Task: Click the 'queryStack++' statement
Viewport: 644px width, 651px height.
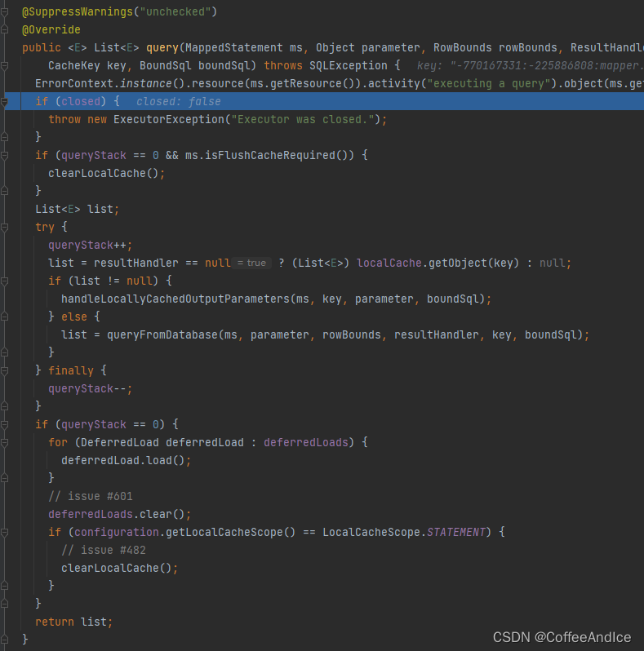Action: point(90,245)
